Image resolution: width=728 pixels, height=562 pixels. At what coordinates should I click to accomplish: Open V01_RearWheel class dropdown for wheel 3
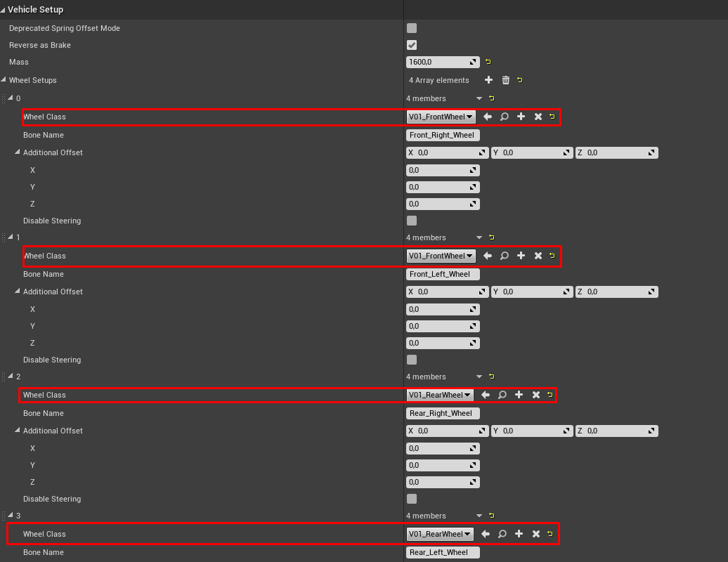440,534
